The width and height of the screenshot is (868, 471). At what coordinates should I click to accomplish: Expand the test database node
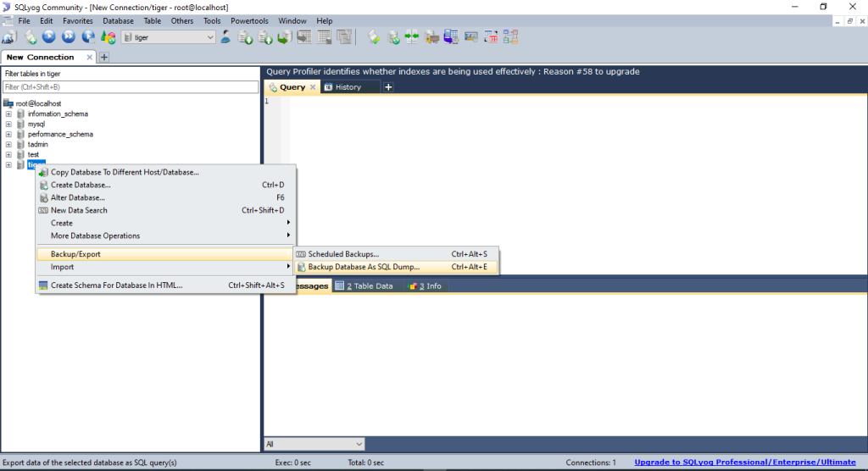[8, 155]
